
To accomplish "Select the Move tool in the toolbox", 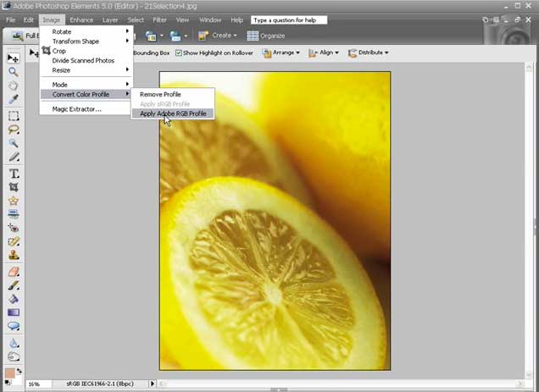I will pos(14,58).
